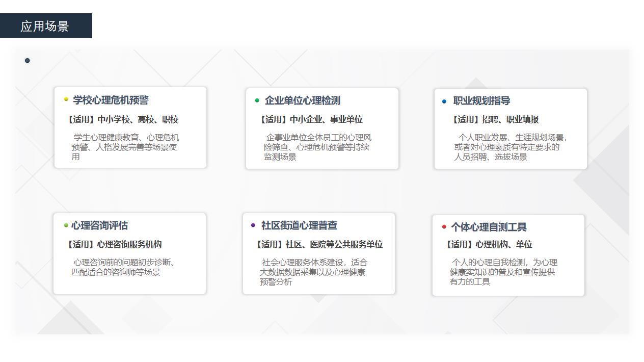Select the 个体心理自测工具 heading

tap(489, 227)
